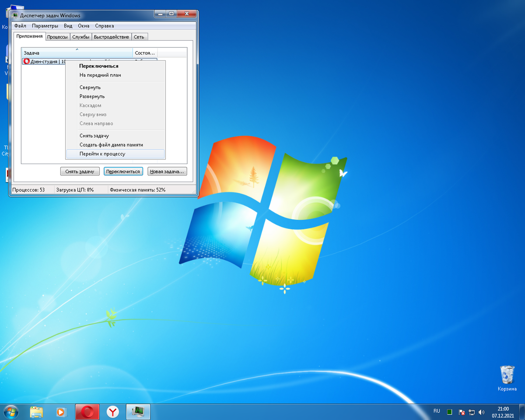Open the Окна menu
This screenshot has height=420, width=525.
[84, 26]
